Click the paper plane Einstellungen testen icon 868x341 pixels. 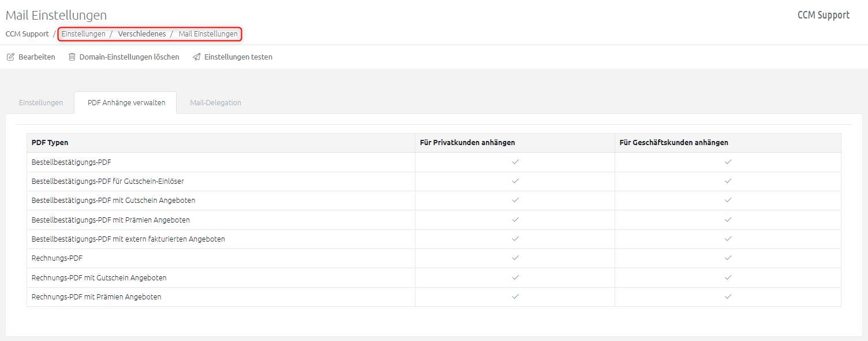click(196, 57)
